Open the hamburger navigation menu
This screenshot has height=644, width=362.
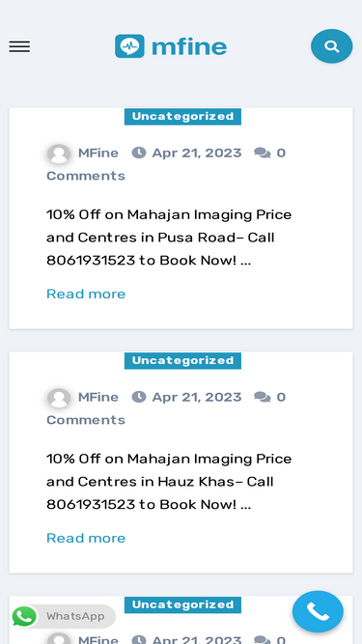point(19,46)
